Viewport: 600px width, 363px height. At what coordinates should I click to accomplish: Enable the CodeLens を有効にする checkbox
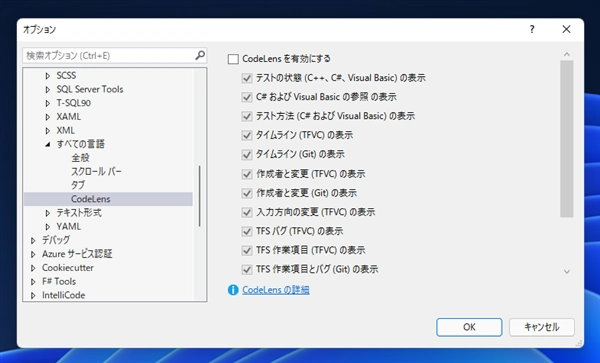(233, 59)
